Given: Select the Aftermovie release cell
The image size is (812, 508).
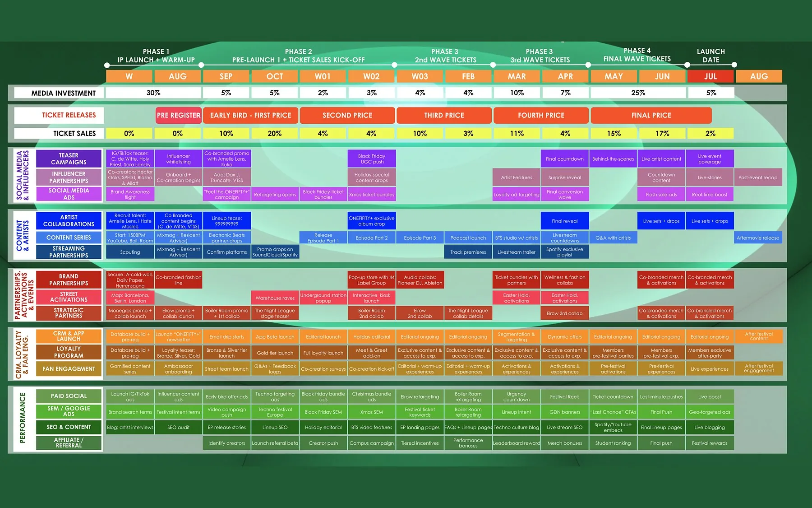Looking at the screenshot, I should coord(758,238).
